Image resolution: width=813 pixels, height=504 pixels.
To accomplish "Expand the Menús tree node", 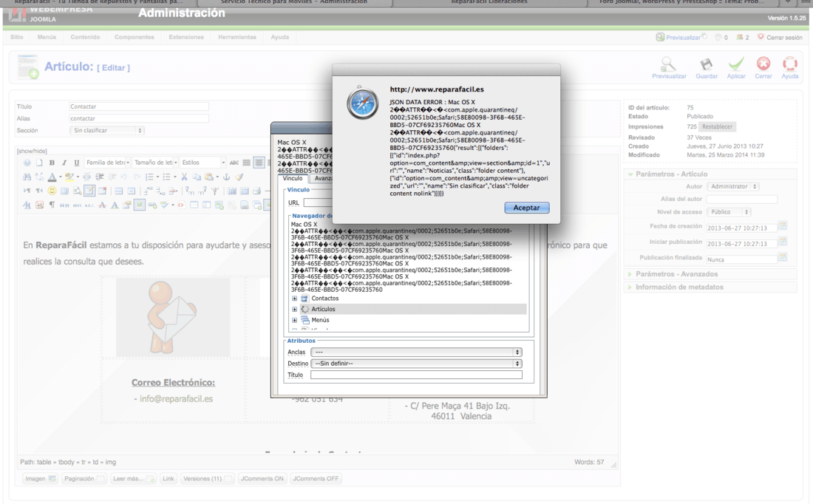I will [x=294, y=320].
